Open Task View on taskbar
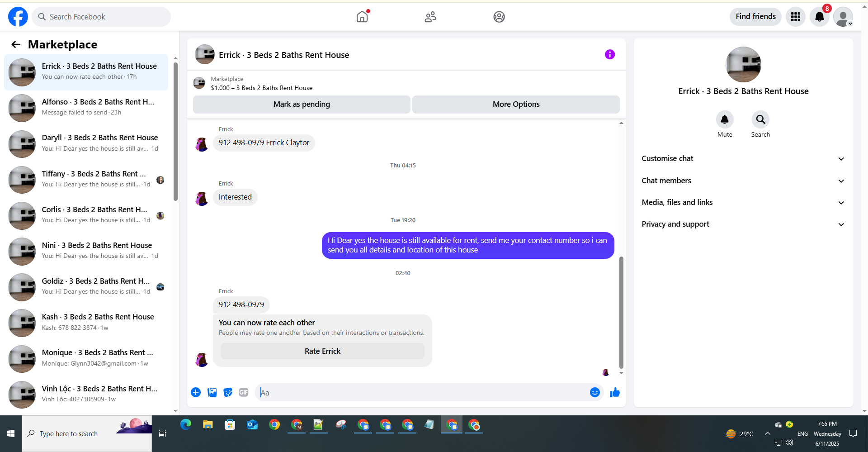Image resolution: width=868 pixels, height=452 pixels. (163, 433)
